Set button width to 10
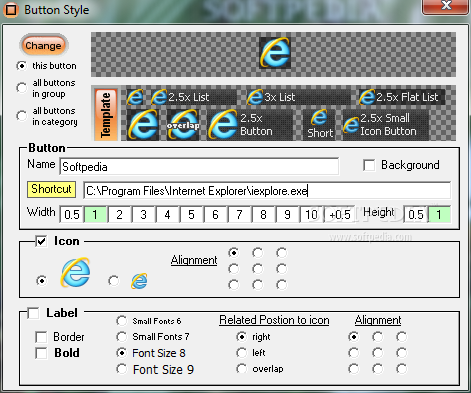Viewport: 471px width, 393px height. point(311,214)
